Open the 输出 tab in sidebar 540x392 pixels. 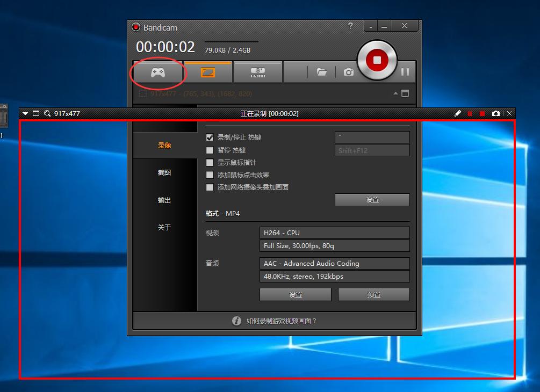164,200
